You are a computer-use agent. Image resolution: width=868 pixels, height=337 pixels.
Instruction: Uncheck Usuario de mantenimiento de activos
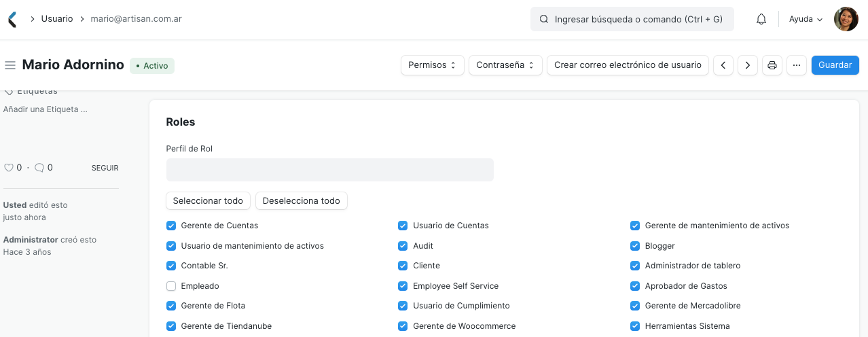(x=171, y=246)
